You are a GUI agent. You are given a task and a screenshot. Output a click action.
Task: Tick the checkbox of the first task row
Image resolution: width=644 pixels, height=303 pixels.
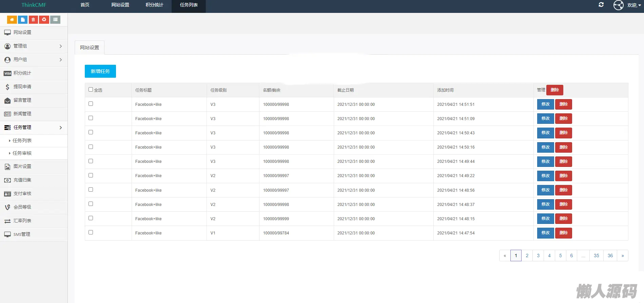pyautogui.click(x=91, y=104)
